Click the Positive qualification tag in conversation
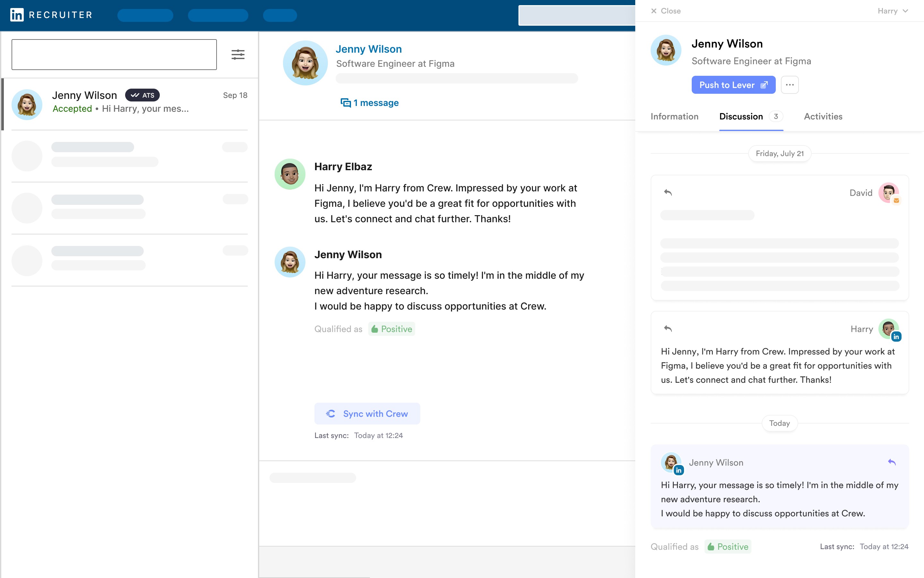 (x=391, y=329)
